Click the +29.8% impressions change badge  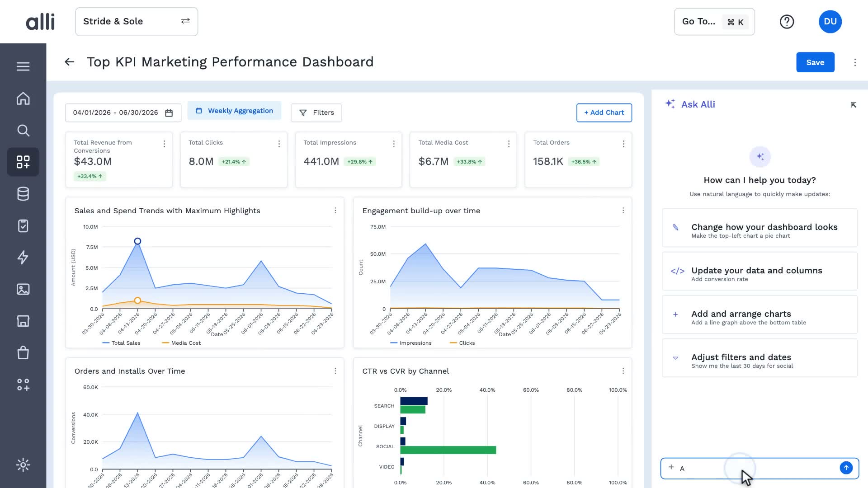pyautogui.click(x=360, y=162)
